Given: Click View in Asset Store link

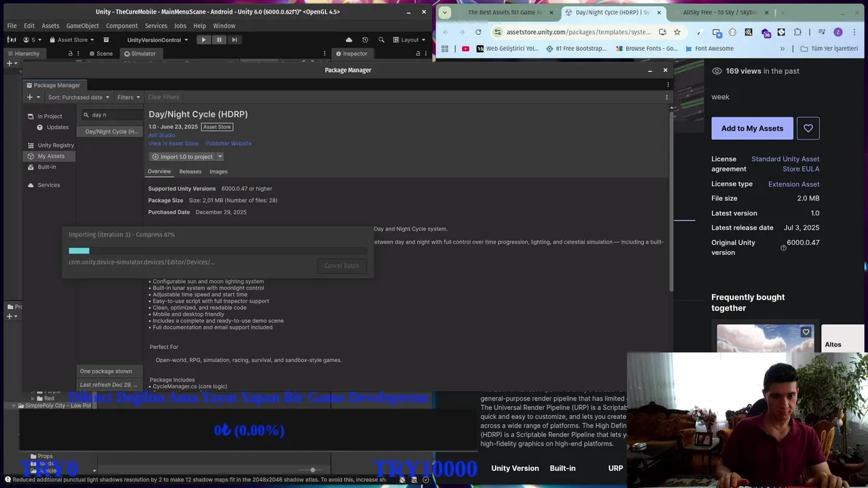Looking at the screenshot, I should pos(174,144).
